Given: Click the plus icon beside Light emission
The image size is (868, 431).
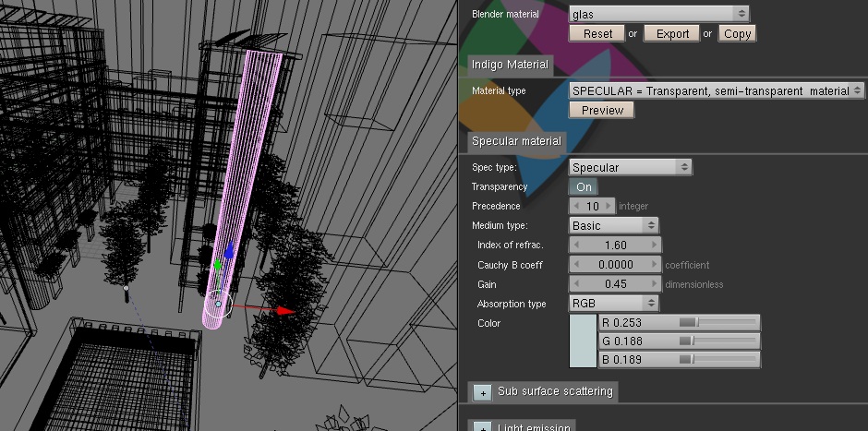Looking at the screenshot, I should pos(482,426).
